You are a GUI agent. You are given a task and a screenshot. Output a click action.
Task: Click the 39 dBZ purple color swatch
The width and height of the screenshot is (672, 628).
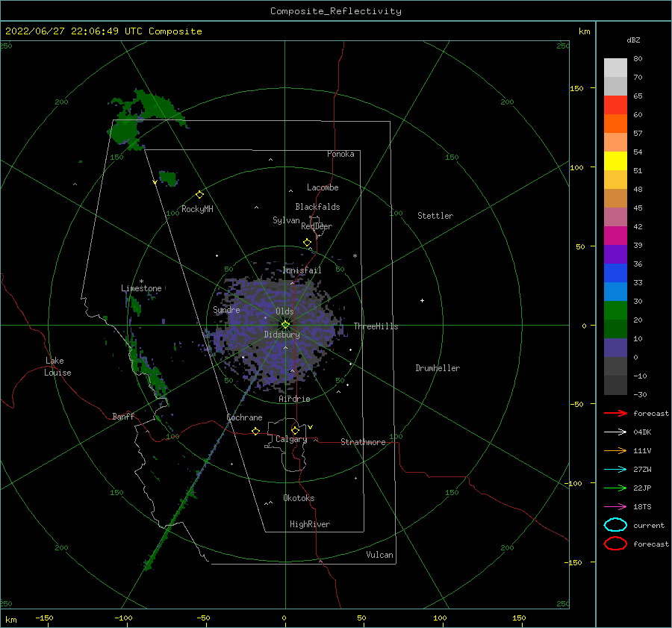pos(615,254)
